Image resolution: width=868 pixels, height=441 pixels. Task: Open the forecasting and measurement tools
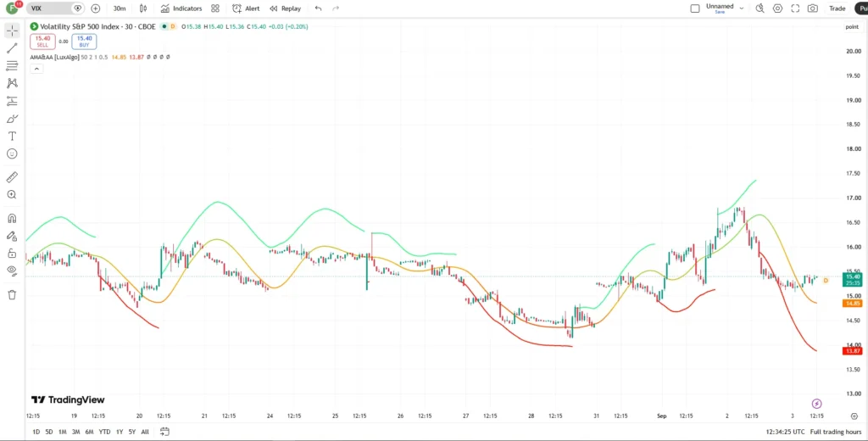pyautogui.click(x=12, y=101)
